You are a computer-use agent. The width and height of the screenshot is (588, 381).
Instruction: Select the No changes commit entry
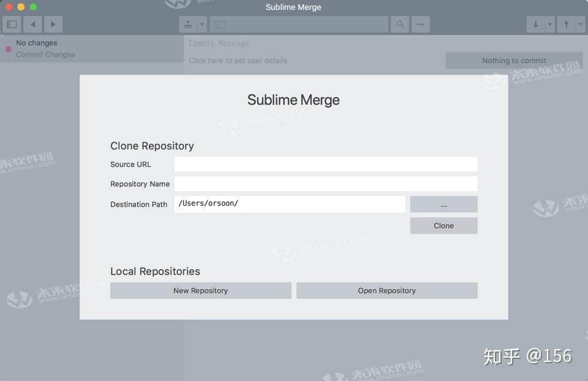[x=92, y=49]
